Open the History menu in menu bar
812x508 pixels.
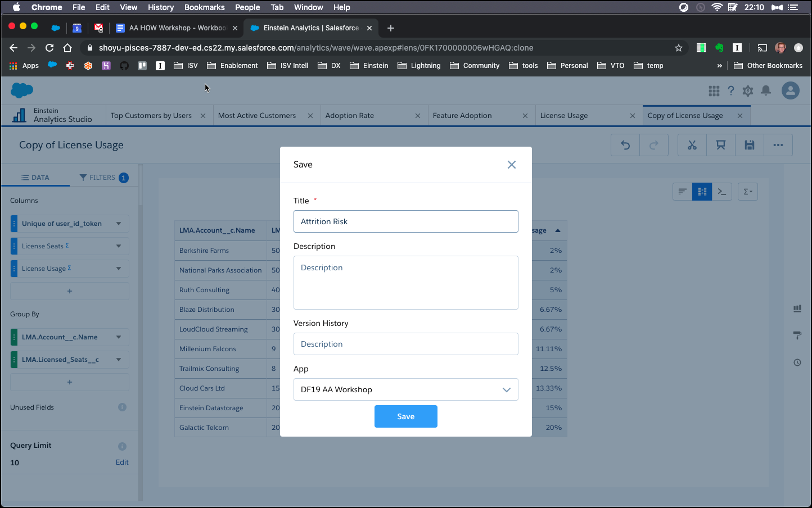pyautogui.click(x=161, y=7)
